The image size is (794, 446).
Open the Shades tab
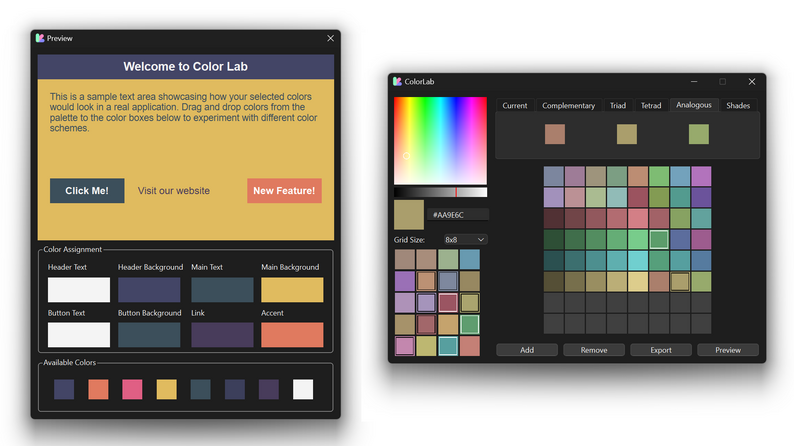coord(738,105)
